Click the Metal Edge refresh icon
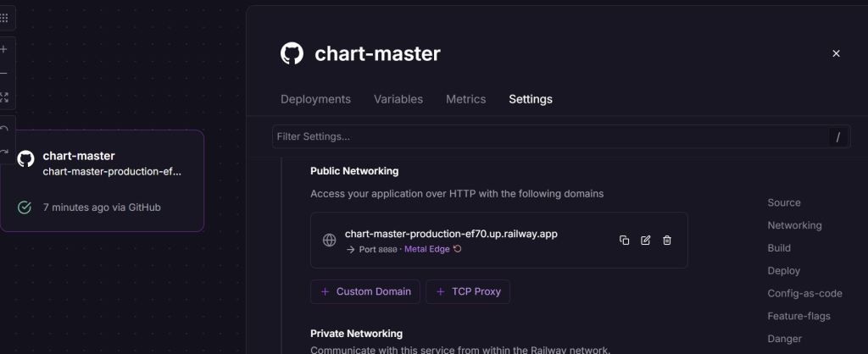 coord(458,249)
